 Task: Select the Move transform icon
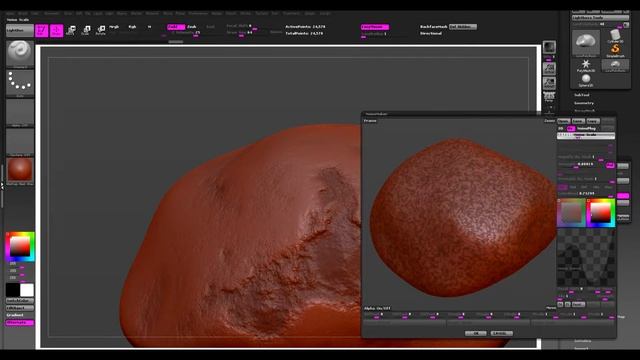71,30
